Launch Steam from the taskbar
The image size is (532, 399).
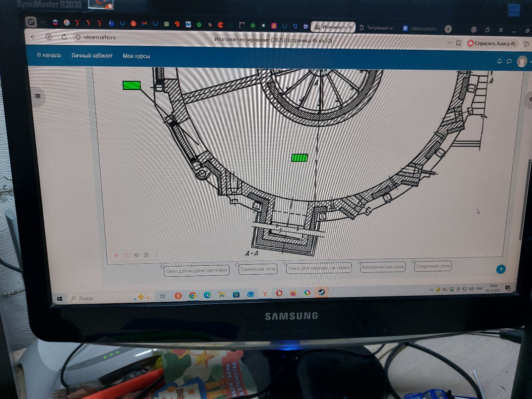pos(321,293)
